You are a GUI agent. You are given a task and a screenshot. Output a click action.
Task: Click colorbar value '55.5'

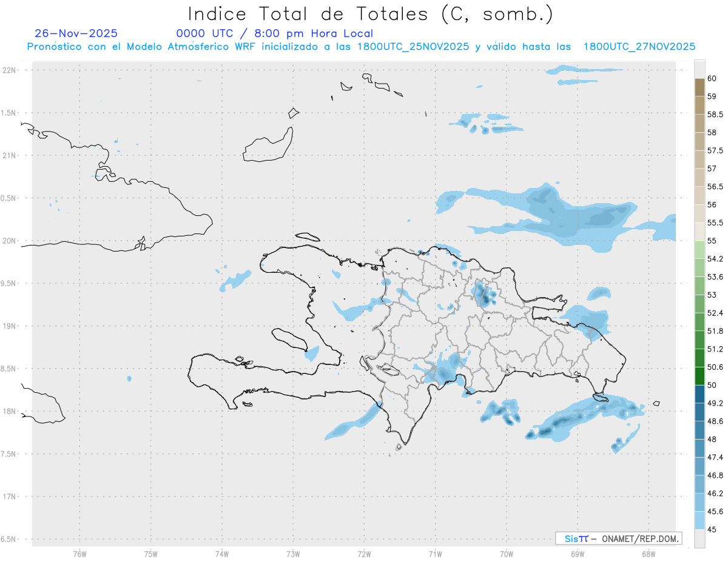[x=715, y=222]
